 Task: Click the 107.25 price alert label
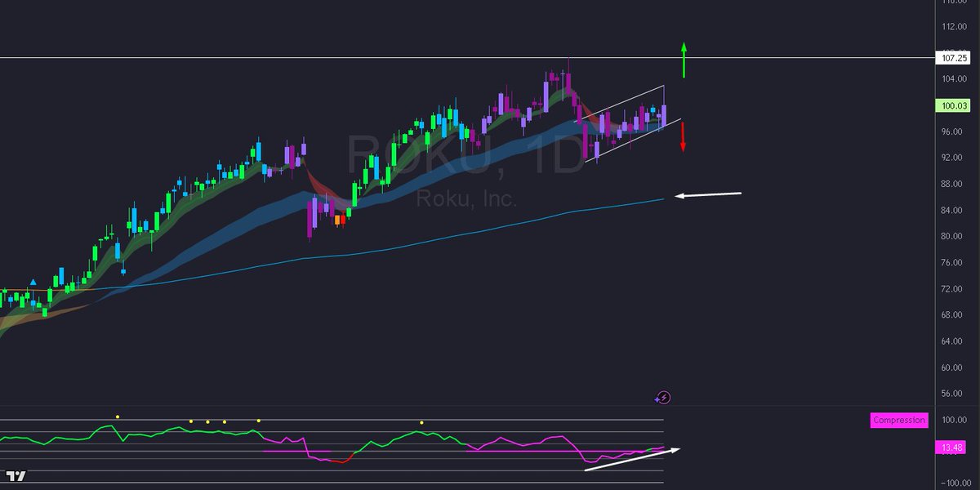[x=951, y=58]
